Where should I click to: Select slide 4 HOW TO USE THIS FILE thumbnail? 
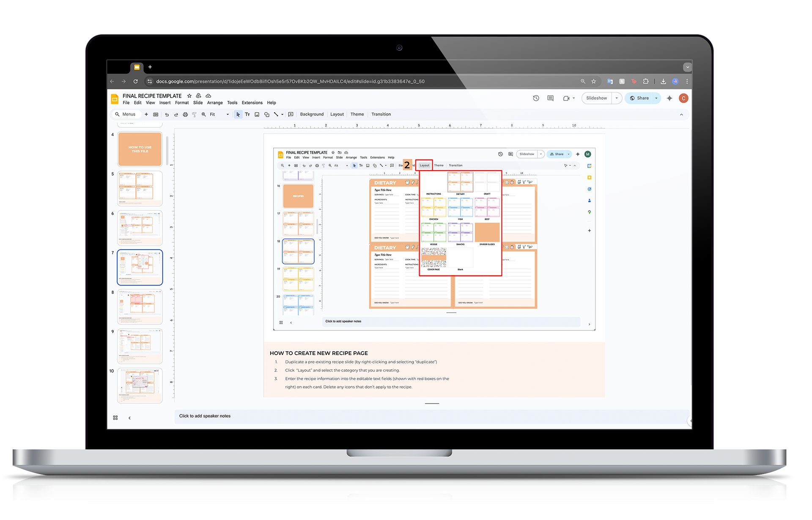pyautogui.click(x=140, y=149)
